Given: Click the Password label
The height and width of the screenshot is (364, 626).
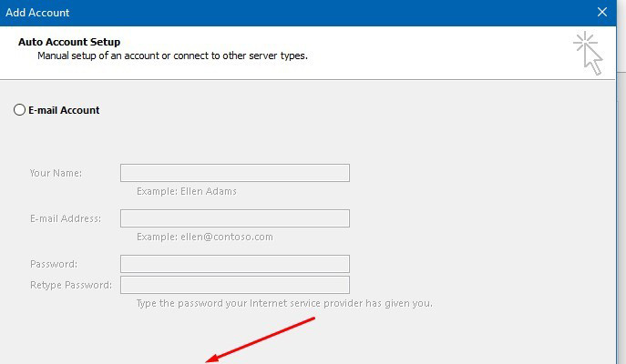Looking at the screenshot, I should coord(53,264).
